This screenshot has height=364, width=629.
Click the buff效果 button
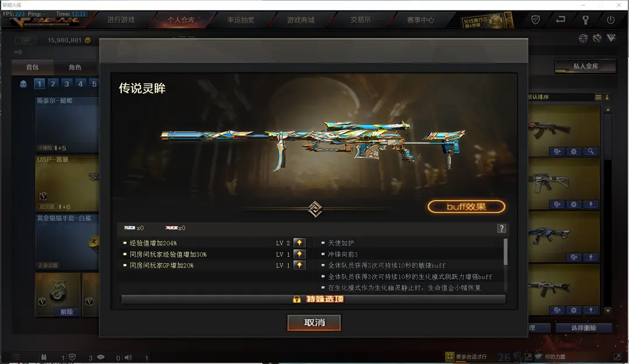466,207
